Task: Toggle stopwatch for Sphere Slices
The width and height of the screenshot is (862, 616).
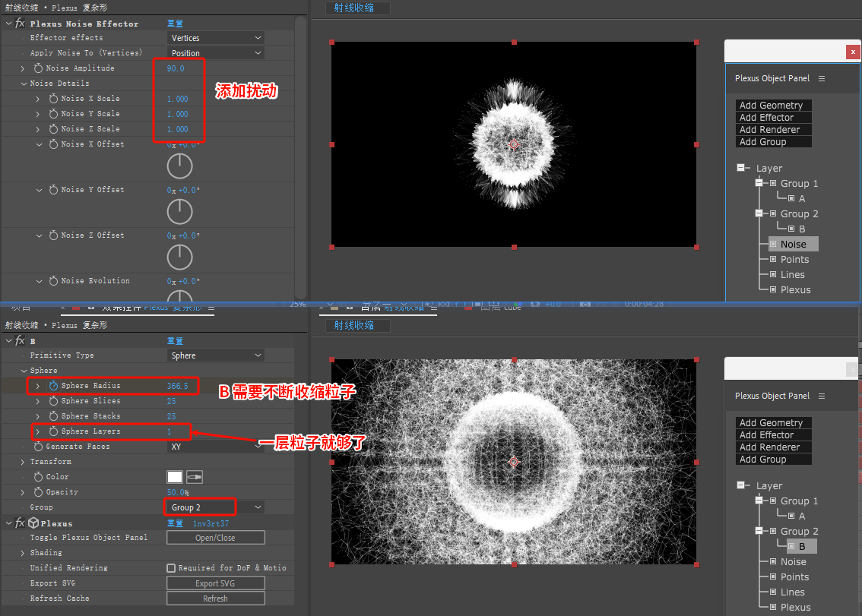Action: 53,401
